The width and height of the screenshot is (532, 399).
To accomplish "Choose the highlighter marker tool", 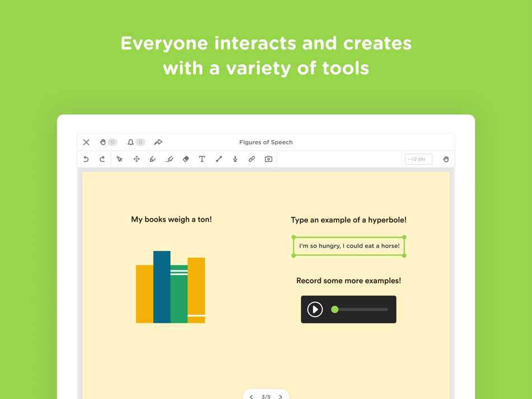I will [169, 159].
